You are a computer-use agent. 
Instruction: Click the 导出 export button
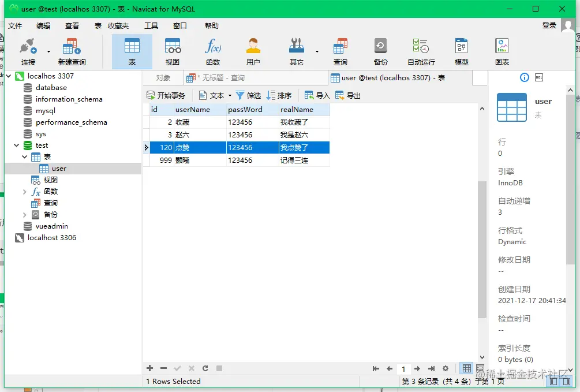(347, 95)
